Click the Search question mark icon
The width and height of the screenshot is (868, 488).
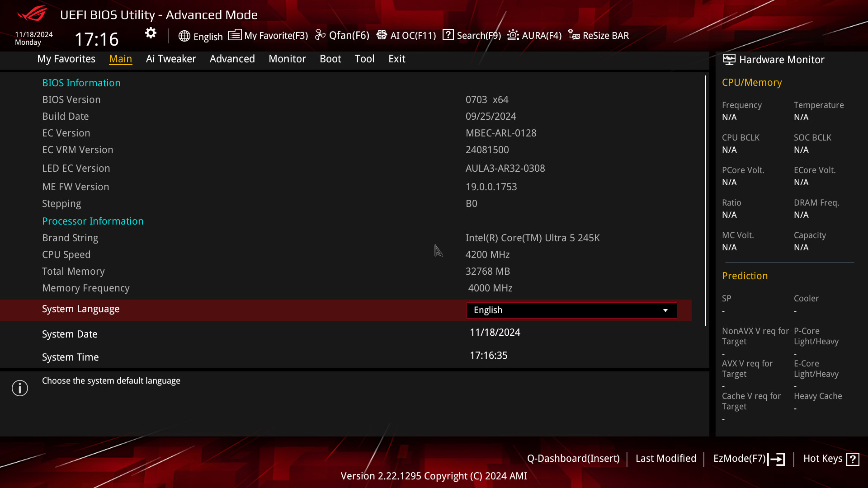coord(448,35)
